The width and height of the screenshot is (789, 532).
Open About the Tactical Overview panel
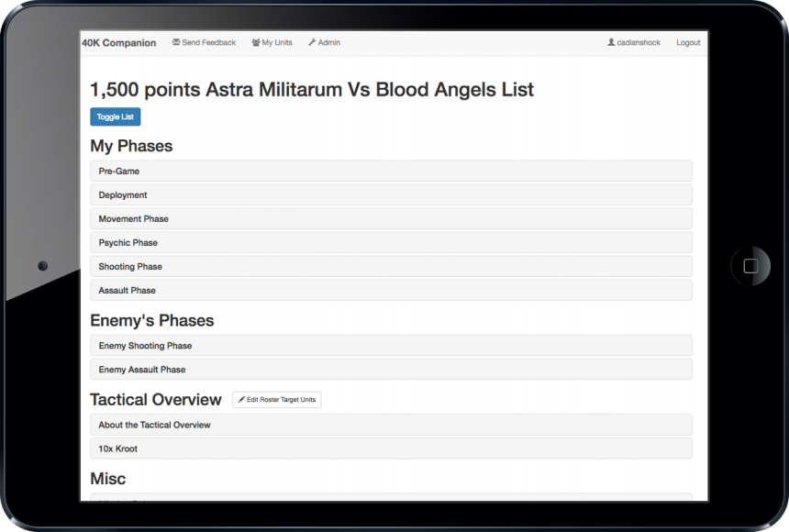pos(391,425)
